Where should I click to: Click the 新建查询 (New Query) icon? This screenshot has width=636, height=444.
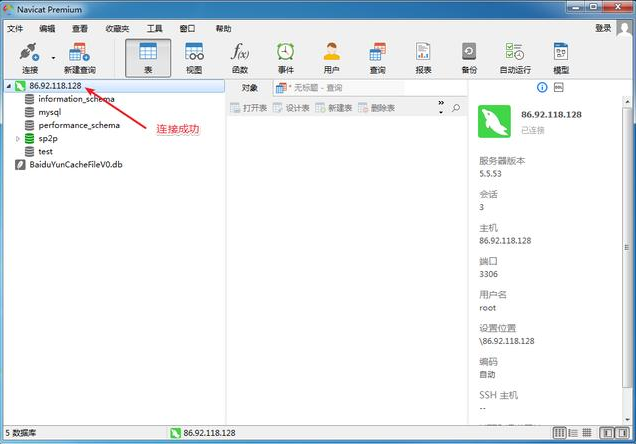point(80,58)
